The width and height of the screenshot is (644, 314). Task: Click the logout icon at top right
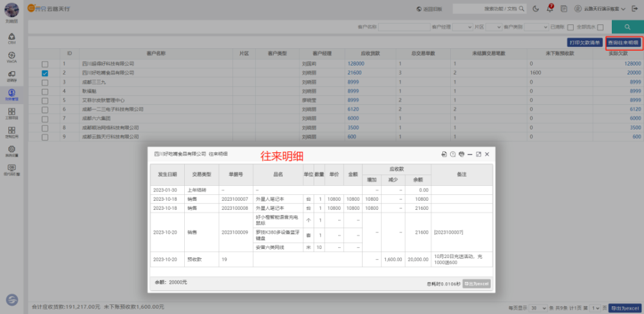(634, 8)
